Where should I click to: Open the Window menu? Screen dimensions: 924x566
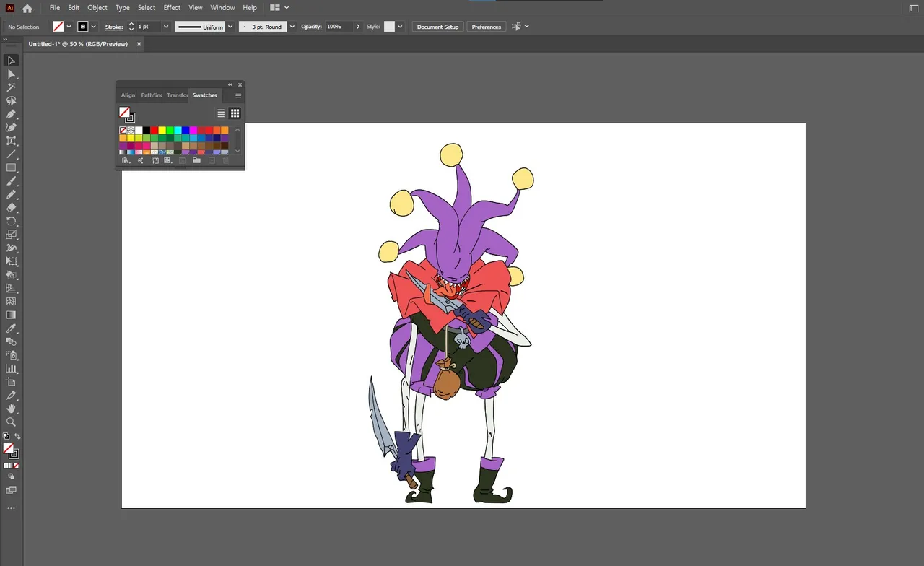pos(222,8)
